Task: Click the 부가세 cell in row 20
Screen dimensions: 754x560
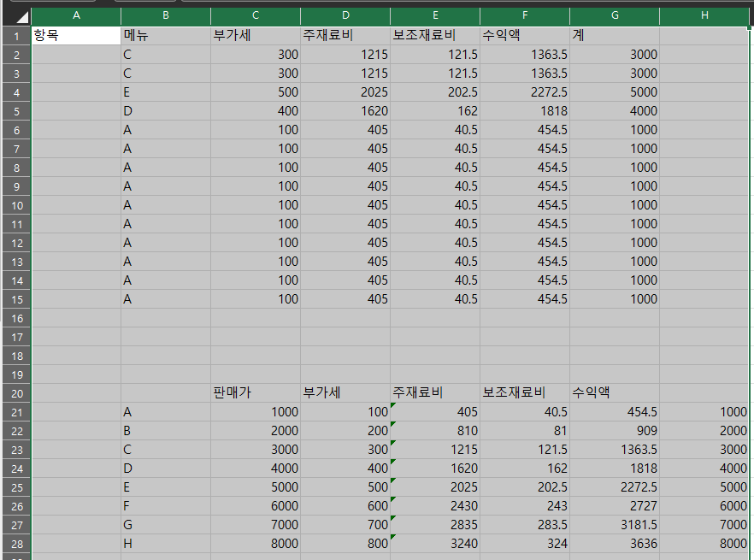Action: [x=345, y=393]
